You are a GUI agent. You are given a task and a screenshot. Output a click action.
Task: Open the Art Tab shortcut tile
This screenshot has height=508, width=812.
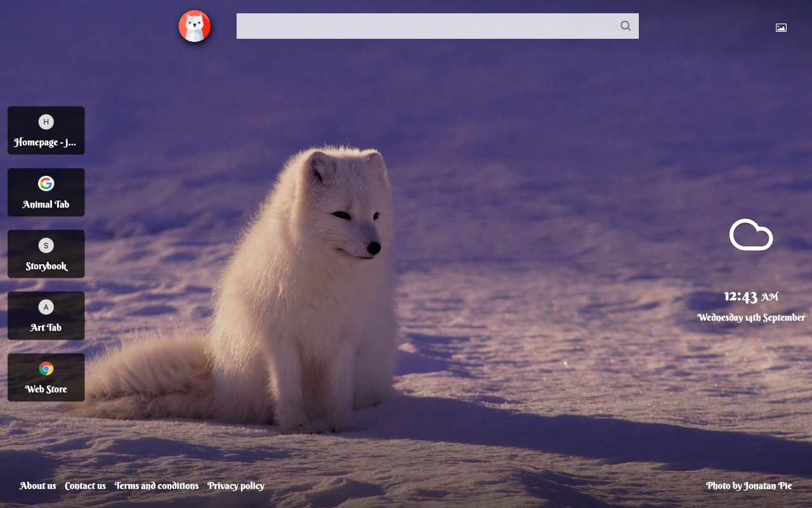point(46,316)
